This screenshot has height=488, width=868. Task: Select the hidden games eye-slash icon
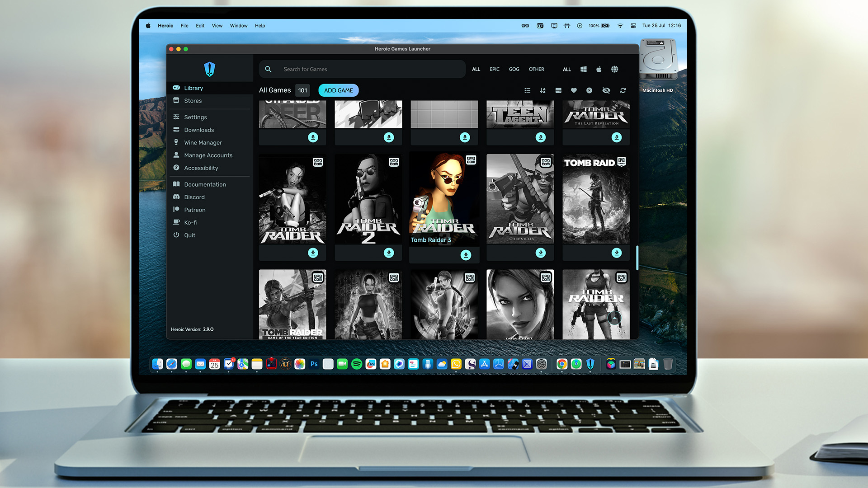pos(606,89)
